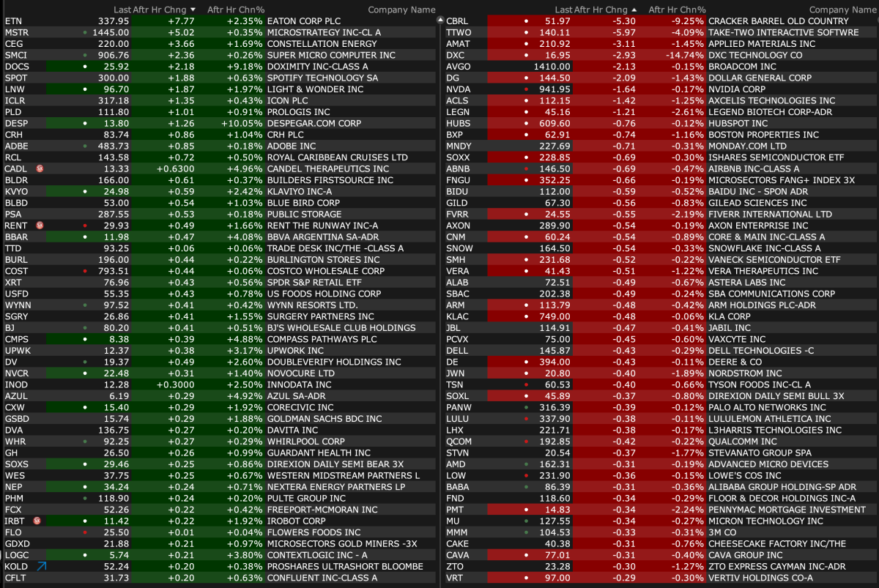
Task: Click the scroll-up arrow left of CBRL
Action: [440, 21]
